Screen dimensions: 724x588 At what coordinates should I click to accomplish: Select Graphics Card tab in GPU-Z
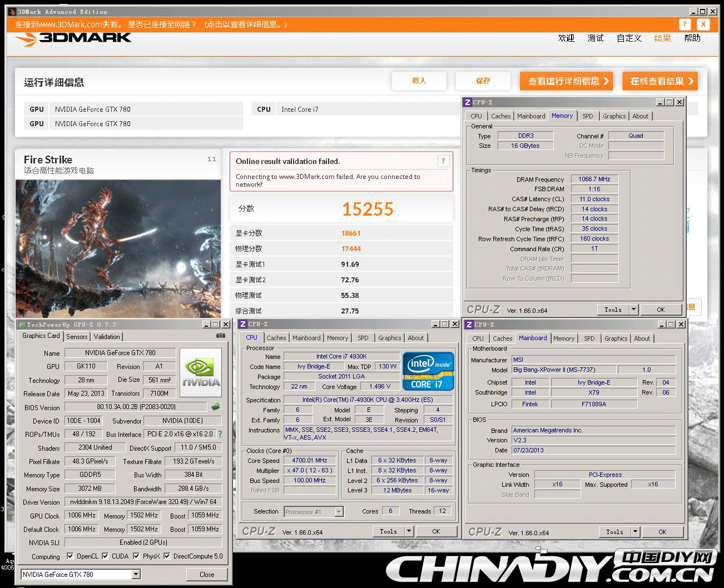coord(41,336)
